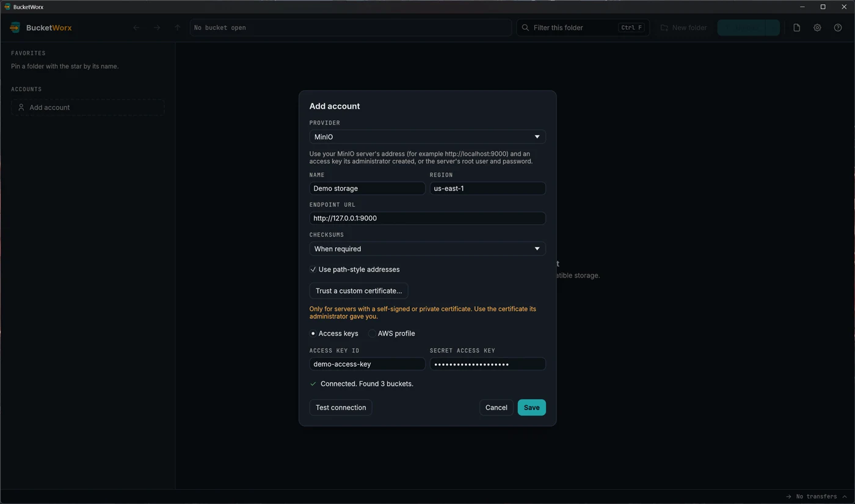Screen dimensions: 855x504
Task: Click the magnifier icon in the filter box
Action: [x=525, y=27]
